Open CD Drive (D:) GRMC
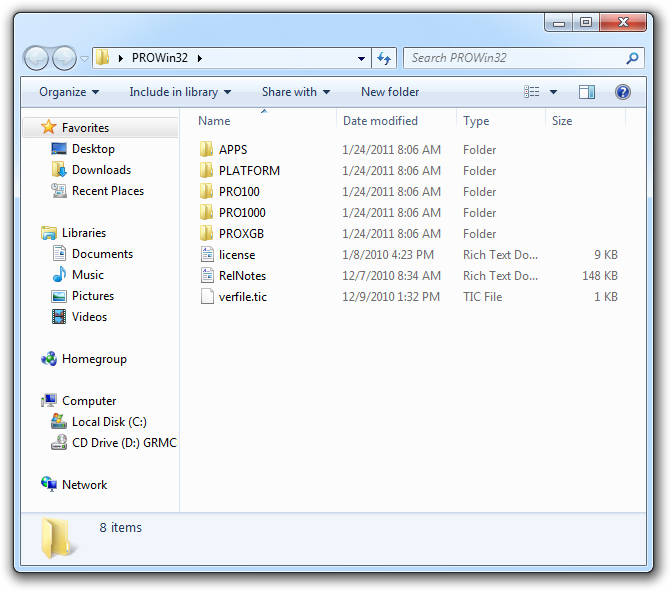The height and width of the screenshot is (592, 672). tap(114, 443)
